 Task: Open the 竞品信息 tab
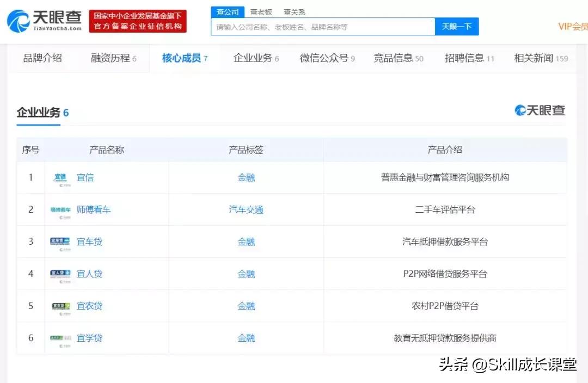click(394, 60)
